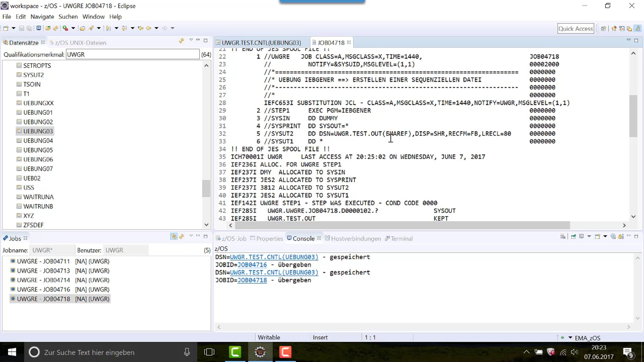This screenshot has width=644, height=362.
Task: Open the view menu chevron in Datensätze panel
Action: (191, 40)
